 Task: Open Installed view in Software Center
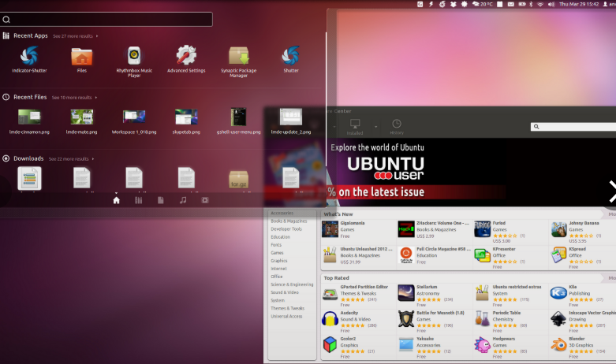[x=355, y=127]
